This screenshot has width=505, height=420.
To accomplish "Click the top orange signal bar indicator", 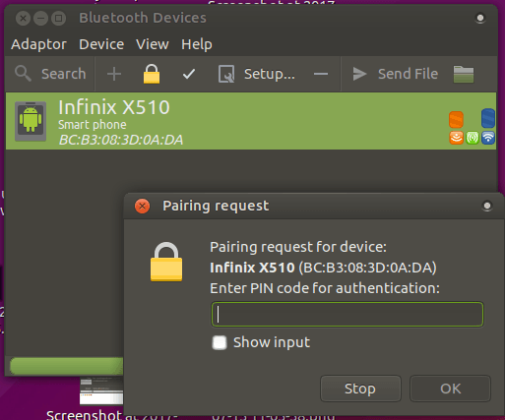I will (x=456, y=120).
